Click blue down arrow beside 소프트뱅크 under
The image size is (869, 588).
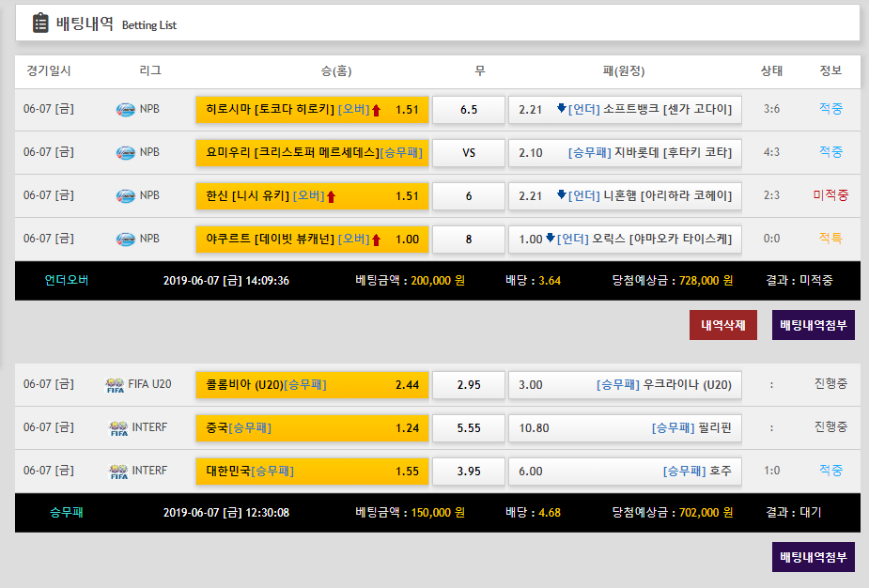coord(561,108)
